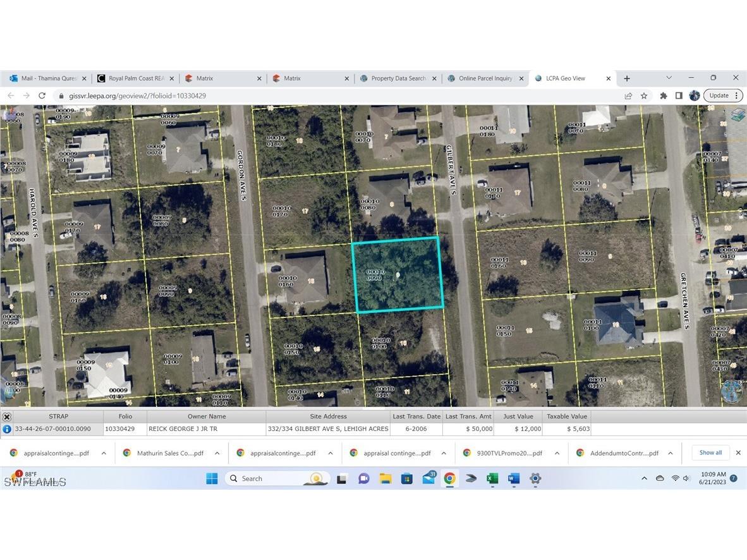Click the blue info icon beside the parcel record
The width and height of the screenshot is (747, 560).
pos(6,429)
